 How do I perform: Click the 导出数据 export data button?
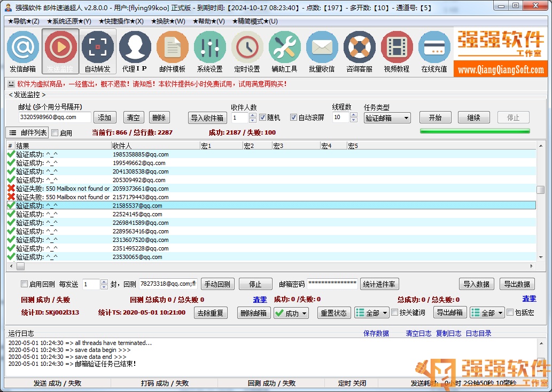[517, 284]
